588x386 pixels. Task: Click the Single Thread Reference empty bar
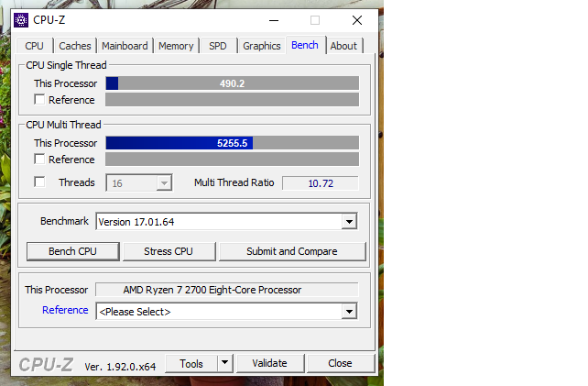pos(232,100)
